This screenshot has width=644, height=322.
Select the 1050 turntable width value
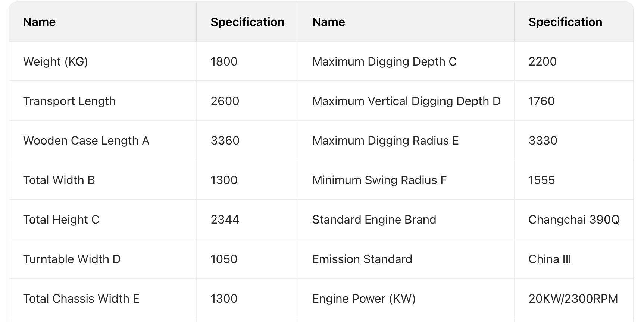click(x=224, y=259)
